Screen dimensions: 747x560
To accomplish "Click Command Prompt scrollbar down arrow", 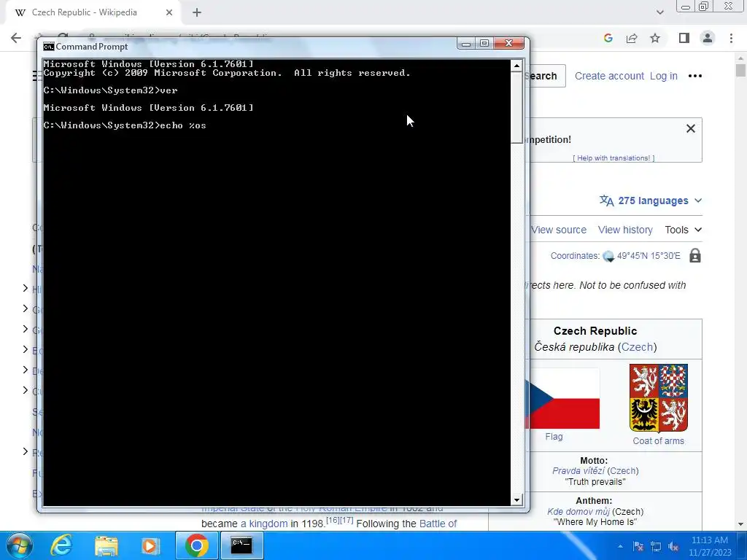I will pos(516,500).
